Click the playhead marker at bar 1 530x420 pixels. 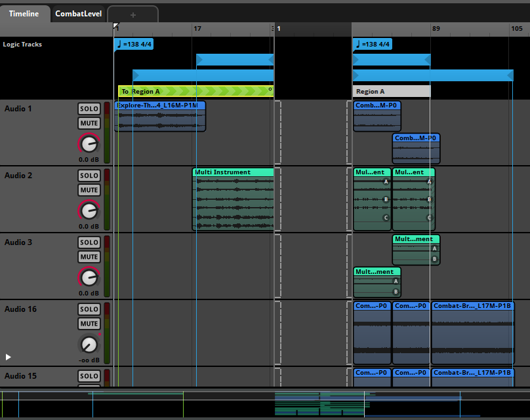click(115, 26)
